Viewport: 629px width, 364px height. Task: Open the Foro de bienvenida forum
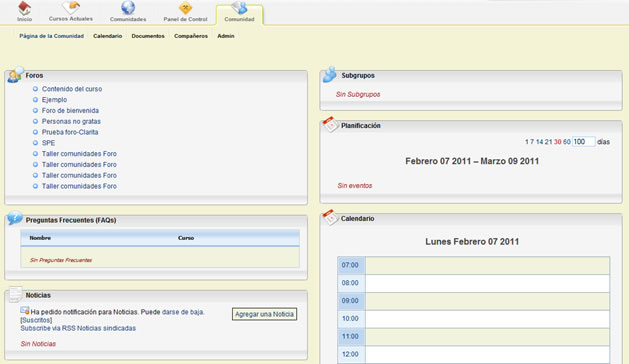point(70,110)
